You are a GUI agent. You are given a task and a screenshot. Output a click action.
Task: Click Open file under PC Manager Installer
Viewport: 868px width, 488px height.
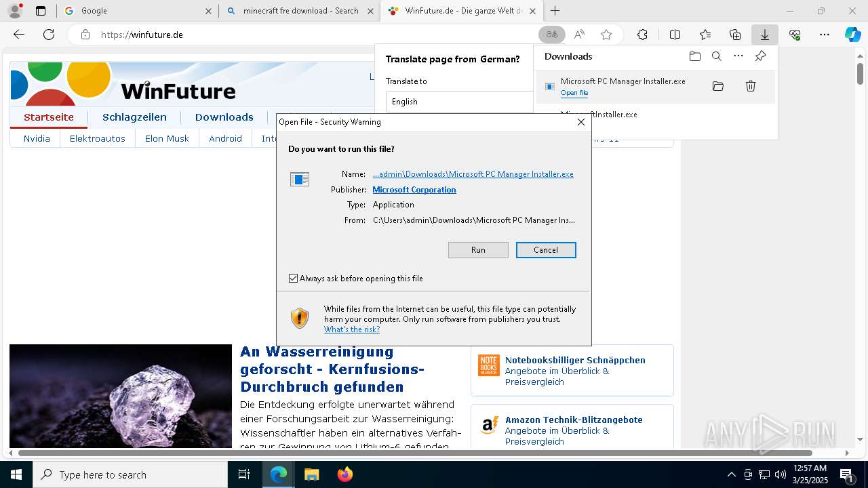pyautogui.click(x=574, y=93)
